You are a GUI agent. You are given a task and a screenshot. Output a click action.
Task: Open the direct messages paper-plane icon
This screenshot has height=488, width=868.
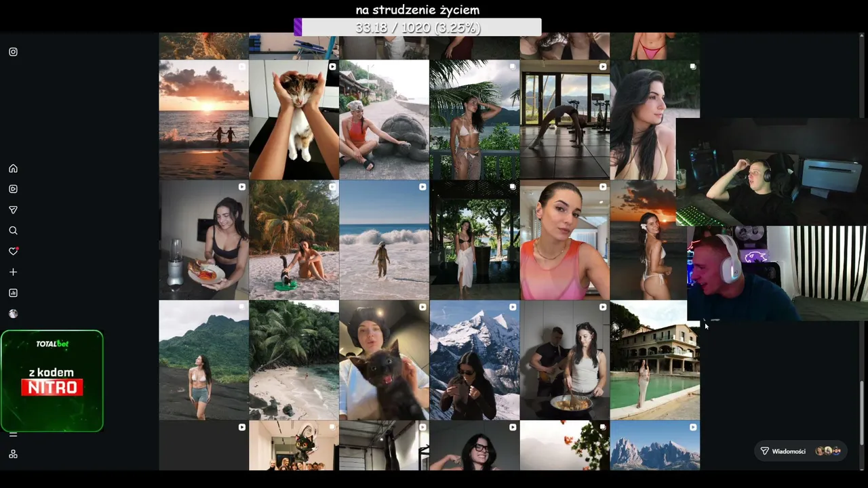(x=13, y=210)
